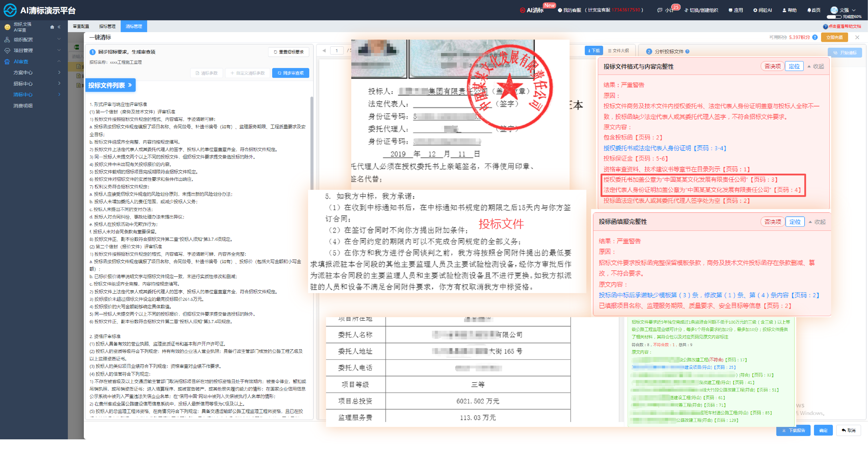
Task: Switch to 审查配置 tab
Action: [x=81, y=26]
